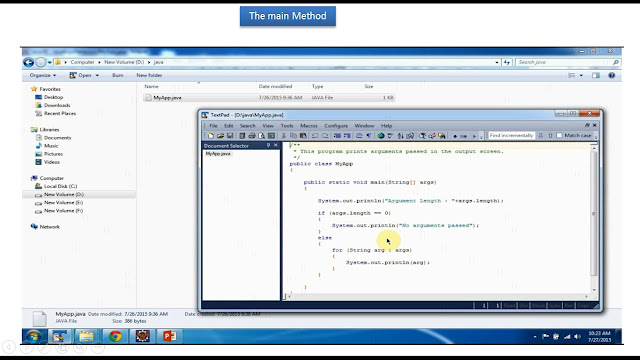Click TextPad editor vertical scrollbar

(594, 218)
